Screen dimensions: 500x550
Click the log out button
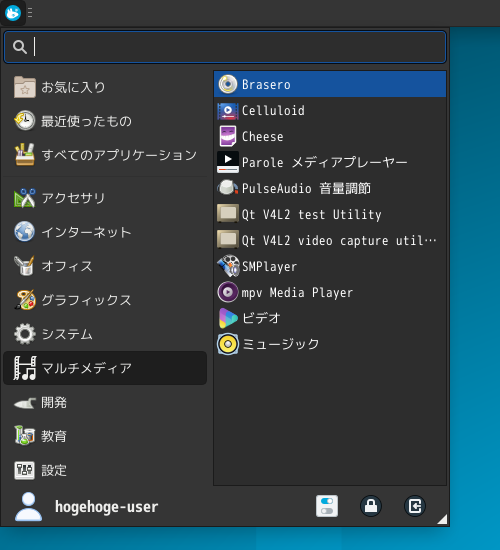click(415, 506)
